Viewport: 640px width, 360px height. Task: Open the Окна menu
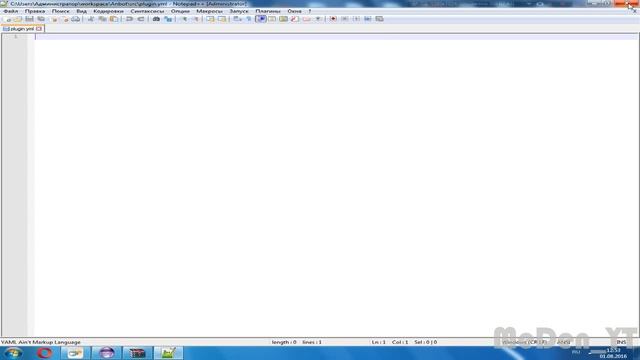click(294, 11)
